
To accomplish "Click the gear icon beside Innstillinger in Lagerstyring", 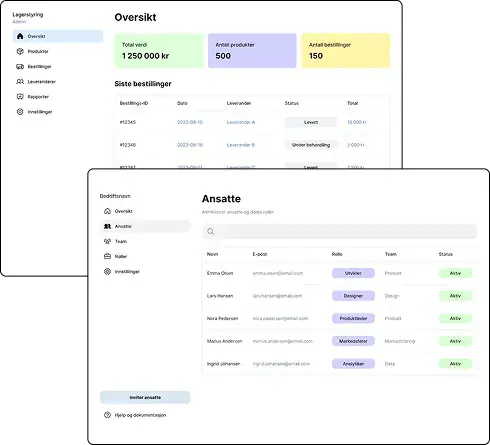I will point(20,112).
